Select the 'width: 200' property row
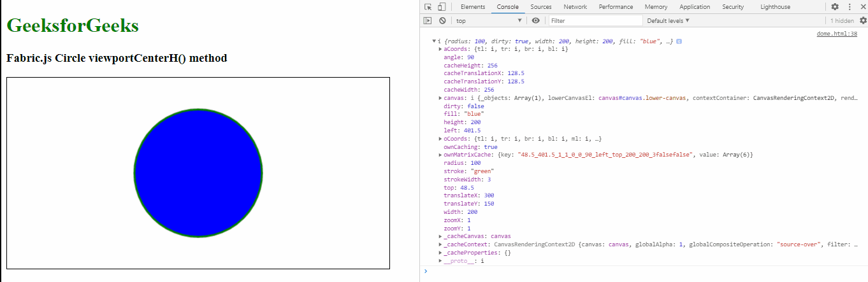868x282 pixels. point(461,212)
